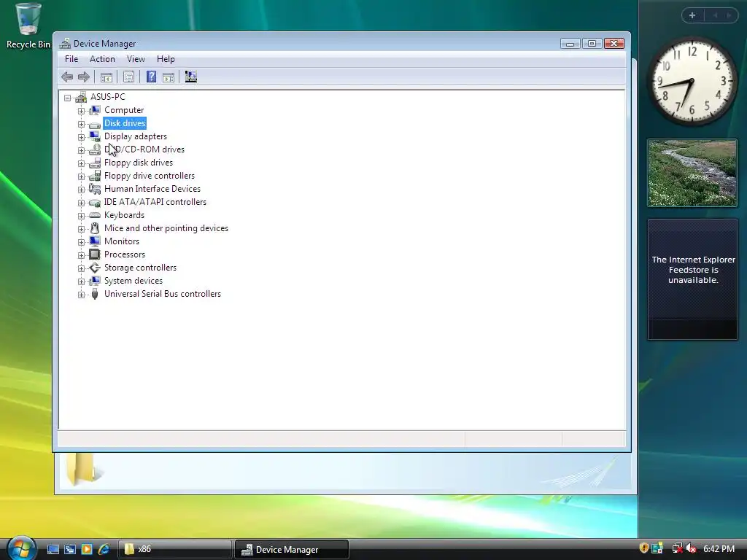Select the System devices label
This screenshot has height=560, width=747.
coord(133,281)
